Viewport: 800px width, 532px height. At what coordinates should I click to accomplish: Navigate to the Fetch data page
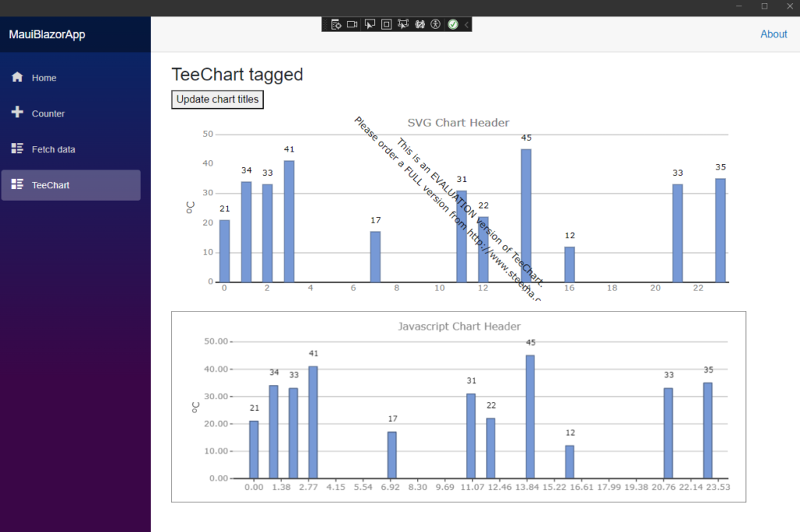pos(55,148)
